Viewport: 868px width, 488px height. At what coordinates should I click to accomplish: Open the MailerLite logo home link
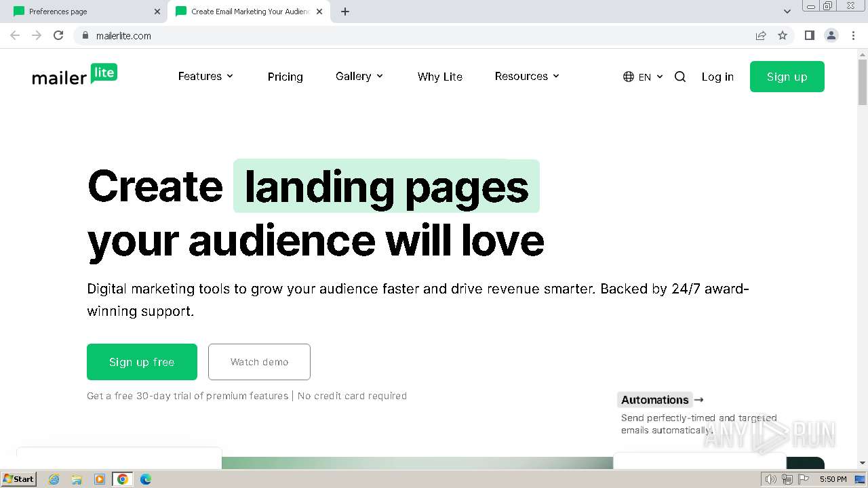[75, 75]
